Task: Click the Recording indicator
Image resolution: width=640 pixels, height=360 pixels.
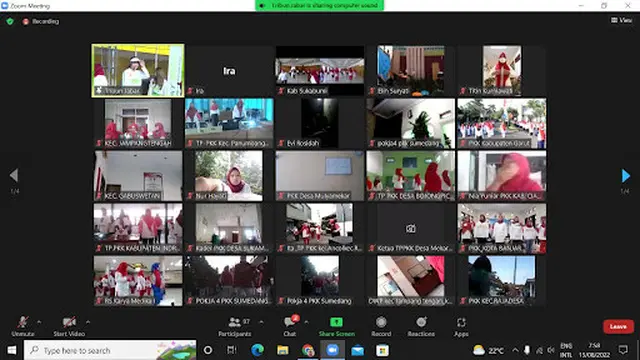Action: (x=41, y=21)
